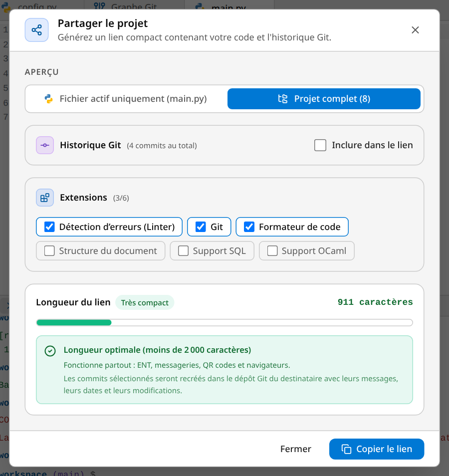The image size is (449, 476).
Task: Click the green check circle icon
Action: click(50, 351)
